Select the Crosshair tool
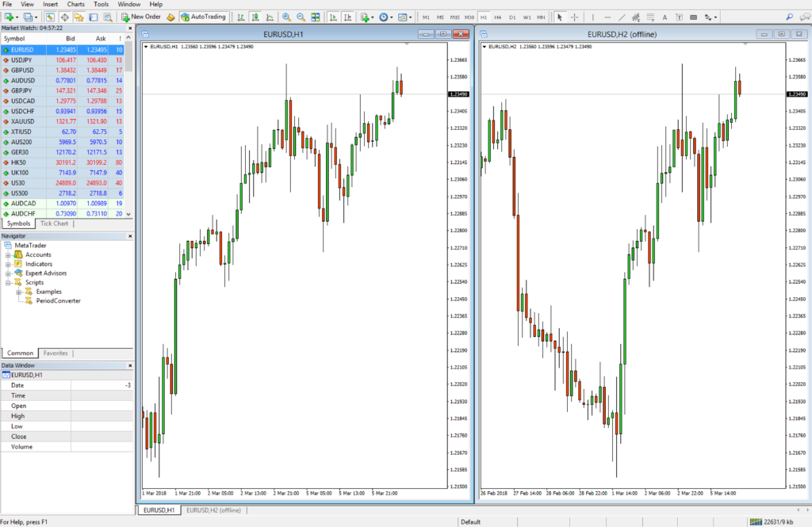Viewport: 812px width, 527px height. (574, 17)
